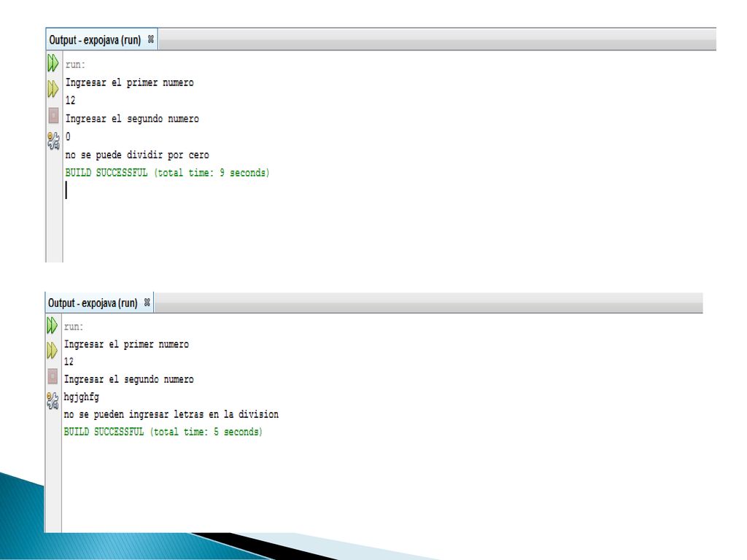Click 'Ingresar el segundo numero' in lower output
This screenshot has height=560, width=747.
[128, 379]
